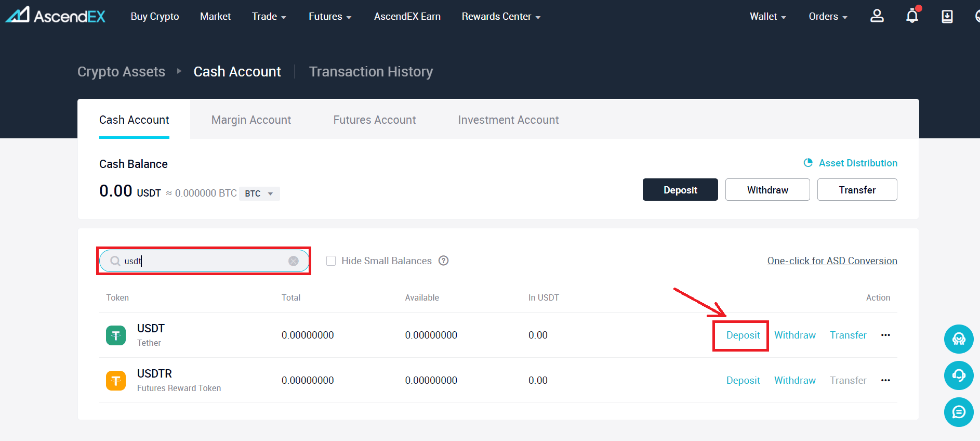Image resolution: width=980 pixels, height=441 pixels.
Task: Switch to Futures Account tab
Action: [x=375, y=120]
